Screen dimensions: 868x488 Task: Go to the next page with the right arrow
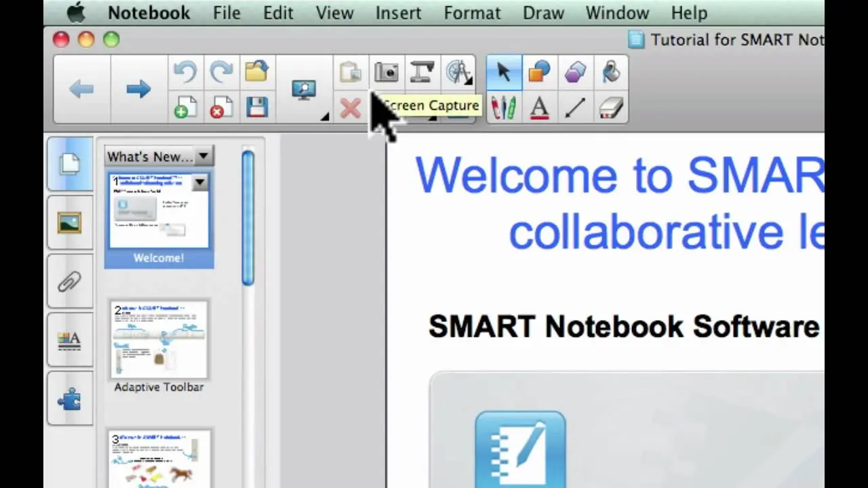click(x=138, y=89)
